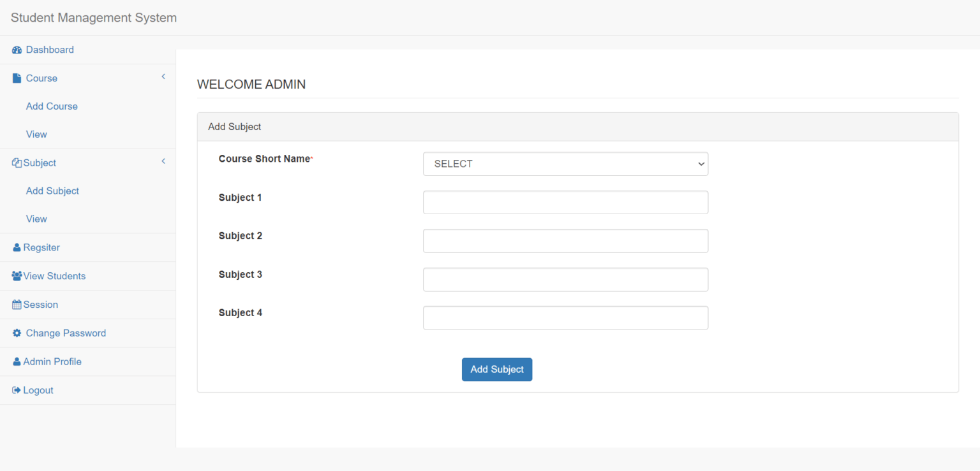980x471 pixels.
Task: Click the Student Management System header title
Action: 93,18
